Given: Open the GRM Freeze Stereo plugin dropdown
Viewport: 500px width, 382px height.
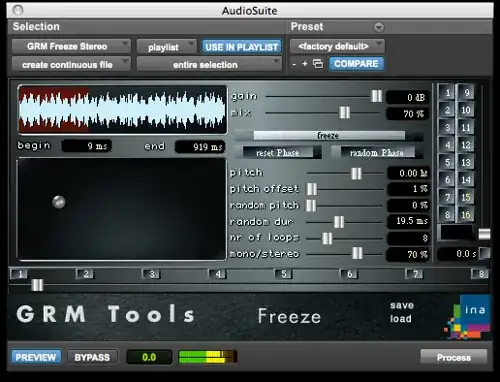Looking at the screenshot, I should (71, 46).
